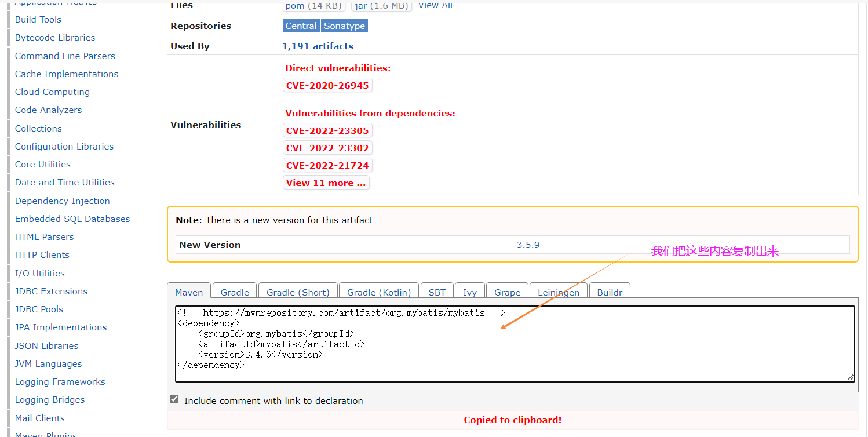Switch to the Ivy tab
This screenshot has height=437, width=868.
coord(470,292)
